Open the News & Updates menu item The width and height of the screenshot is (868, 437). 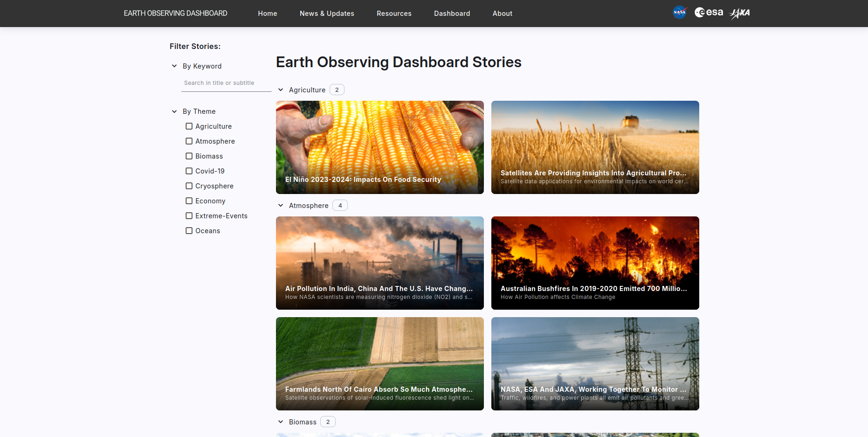click(327, 13)
